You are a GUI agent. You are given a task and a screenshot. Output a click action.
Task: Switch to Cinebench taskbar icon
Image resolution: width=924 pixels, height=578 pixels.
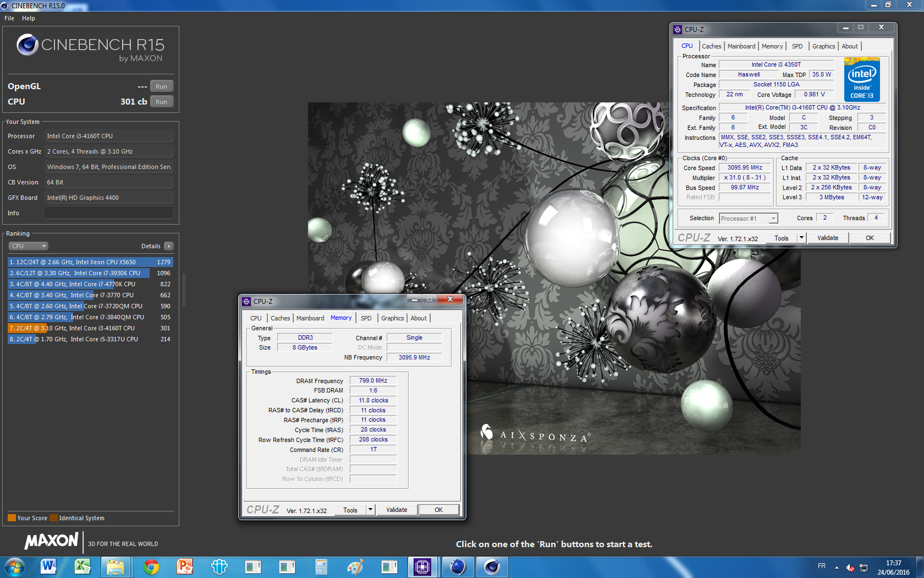coord(492,567)
